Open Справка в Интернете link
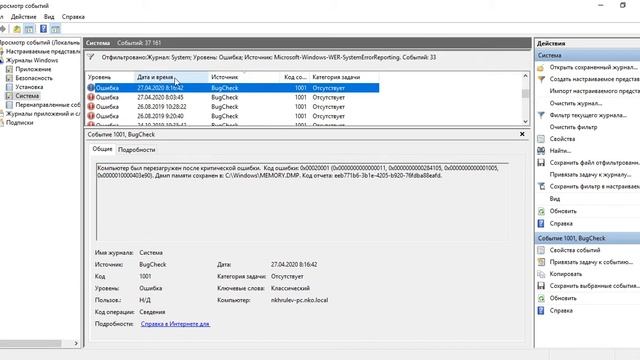 coord(175,324)
